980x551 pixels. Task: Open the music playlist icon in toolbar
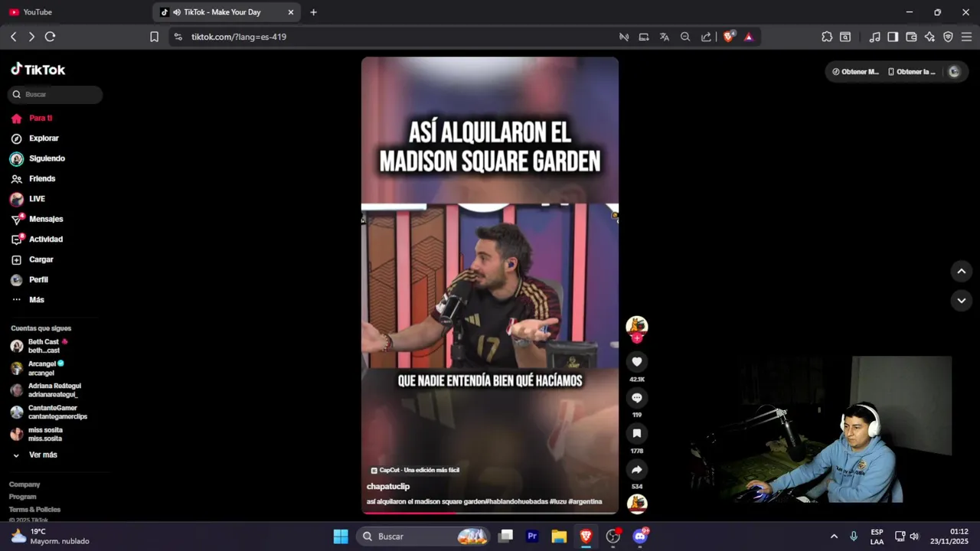(874, 37)
